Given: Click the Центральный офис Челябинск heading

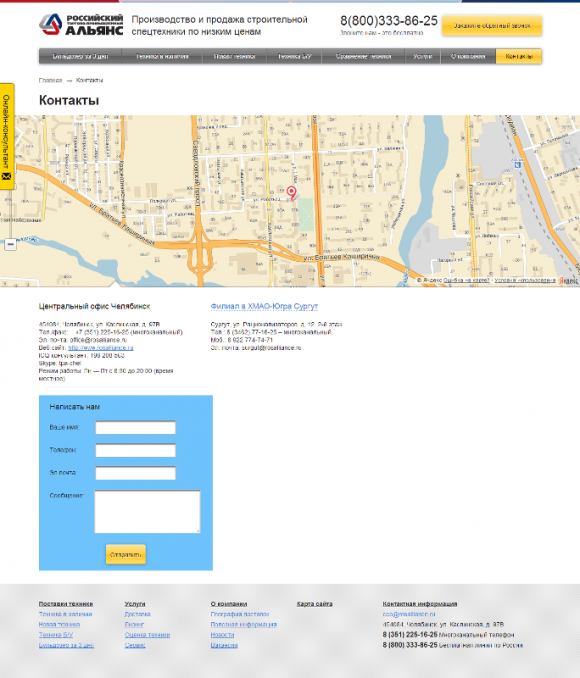Looking at the screenshot, I should point(94,306).
